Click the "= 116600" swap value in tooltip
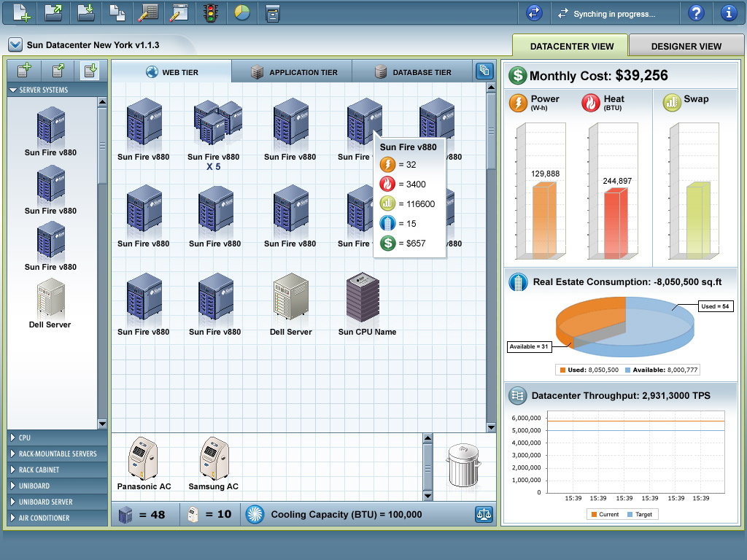 click(417, 204)
